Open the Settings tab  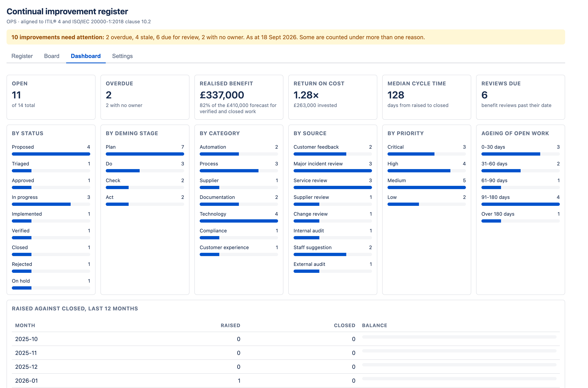click(122, 56)
